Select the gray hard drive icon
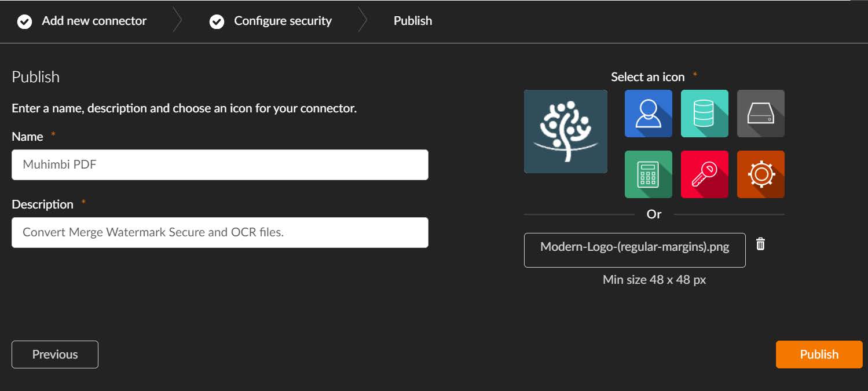The width and height of the screenshot is (868, 391). coord(760,114)
